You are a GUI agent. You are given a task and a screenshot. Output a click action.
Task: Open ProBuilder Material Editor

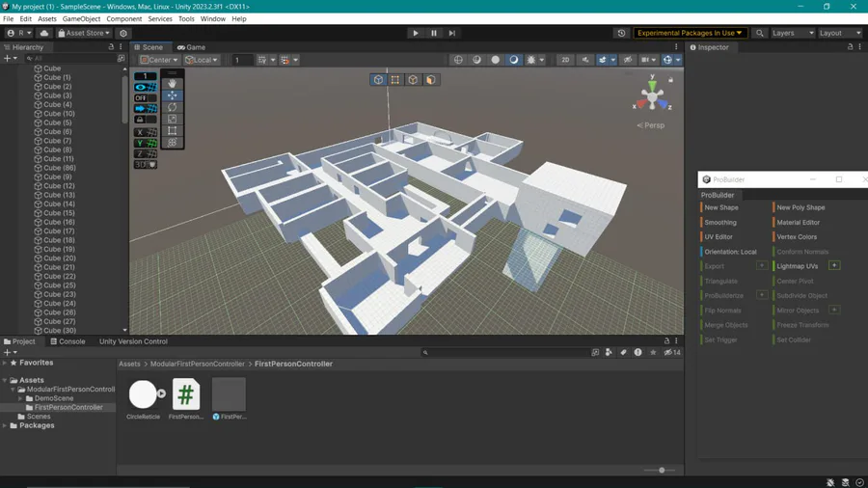click(x=798, y=223)
